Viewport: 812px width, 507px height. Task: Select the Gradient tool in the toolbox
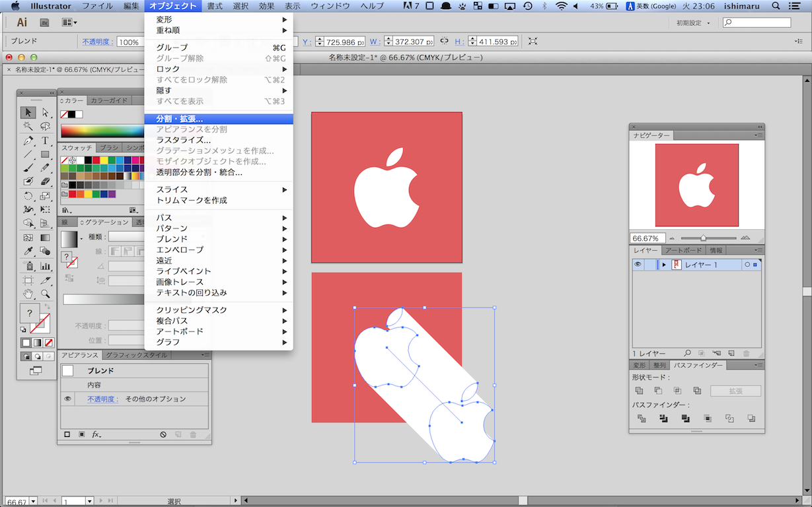[45, 238]
